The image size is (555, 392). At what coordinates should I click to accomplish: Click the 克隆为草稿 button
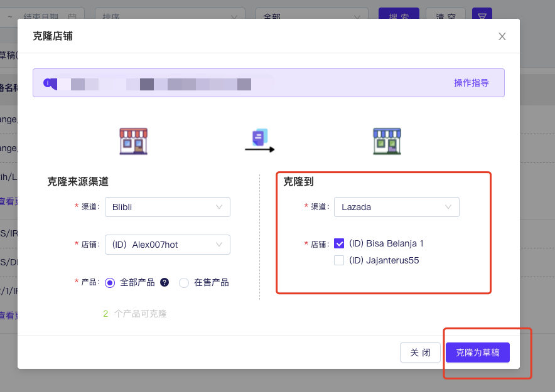(477, 352)
